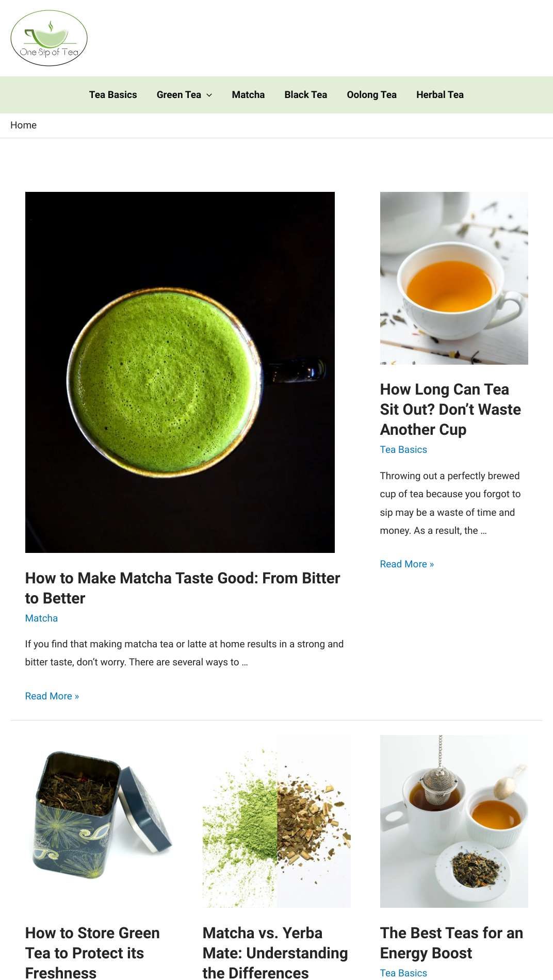Expand the Green Tea submenu chevron
Screen dimensions: 553x980
pyautogui.click(x=209, y=95)
